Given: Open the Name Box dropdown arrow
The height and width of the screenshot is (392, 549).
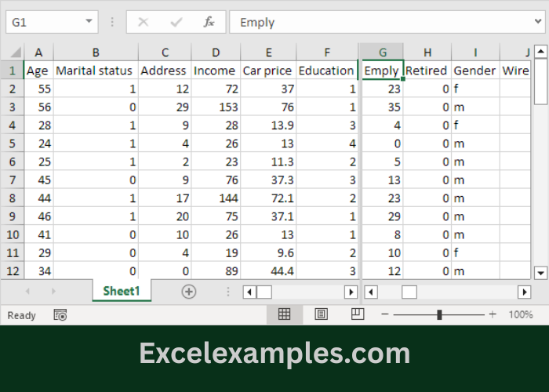Looking at the screenshot, I should pyautogui.click(x=89, y=22).
